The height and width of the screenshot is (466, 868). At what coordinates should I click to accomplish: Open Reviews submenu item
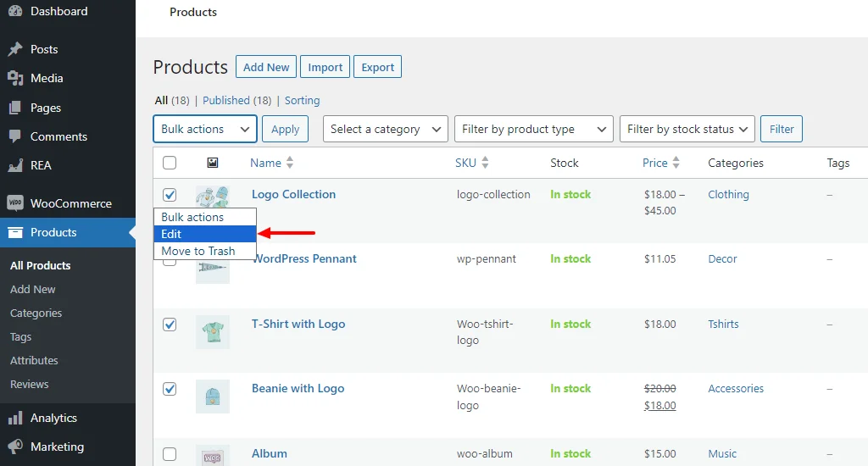click(30, 384)
